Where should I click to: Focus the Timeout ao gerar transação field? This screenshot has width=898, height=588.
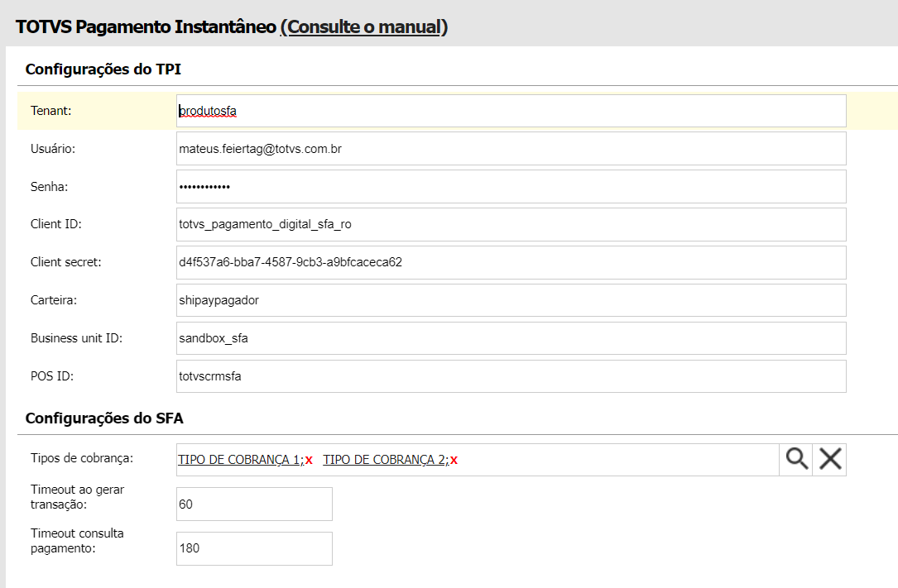254,504
